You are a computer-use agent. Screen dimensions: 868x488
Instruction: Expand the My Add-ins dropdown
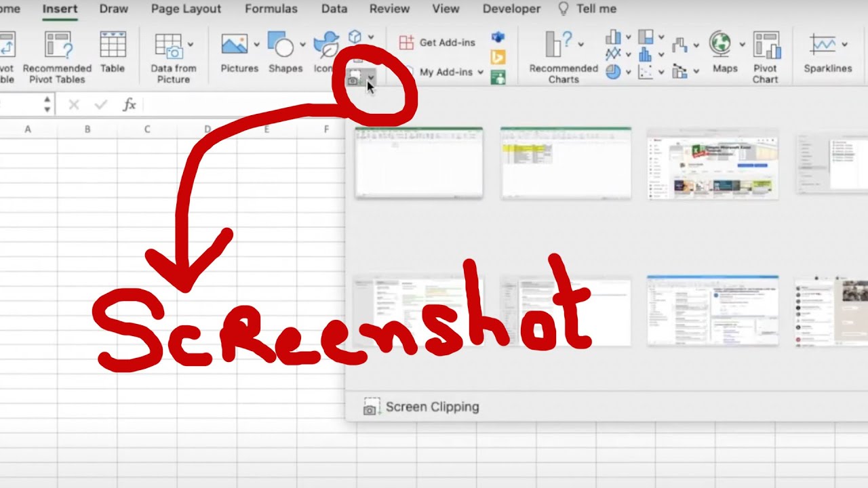coord(481,72)
